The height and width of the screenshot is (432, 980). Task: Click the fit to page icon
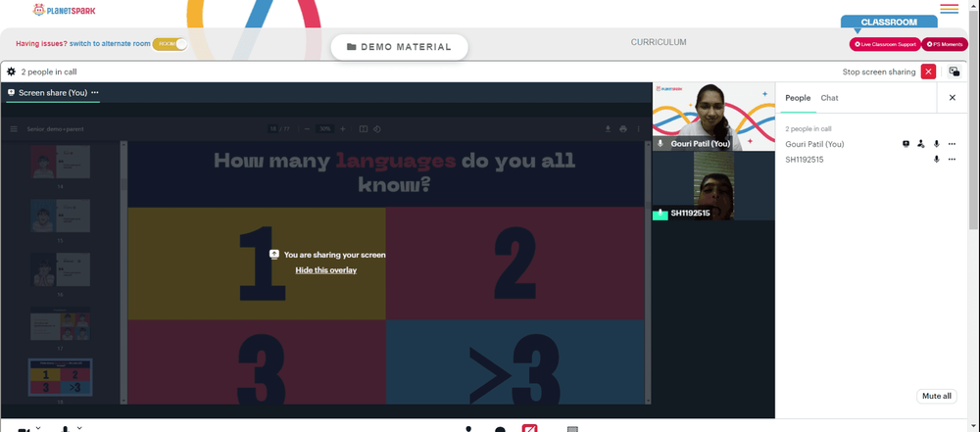(x=364, y=128)
